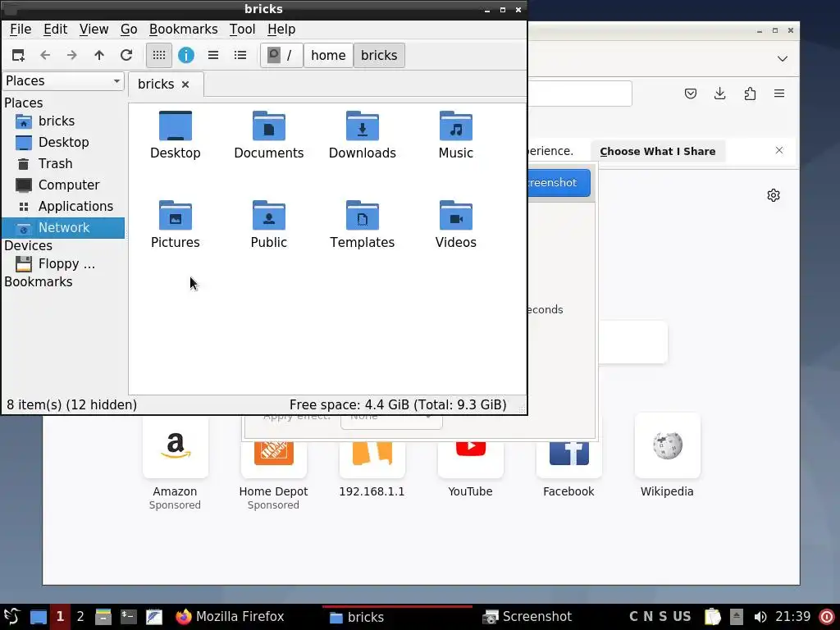
Task: Open the Go menu
Action: point(129,30)
